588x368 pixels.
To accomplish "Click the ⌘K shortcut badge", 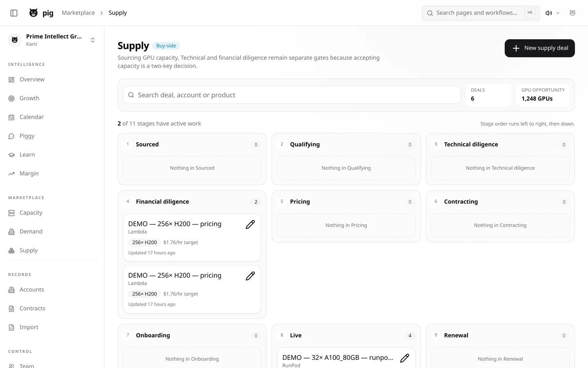I will [530, 13].
